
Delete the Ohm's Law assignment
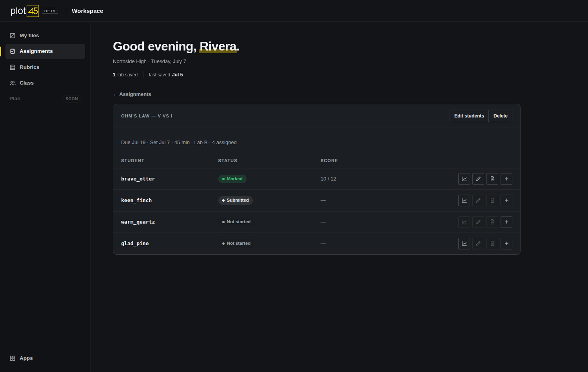tap(501, 116)
